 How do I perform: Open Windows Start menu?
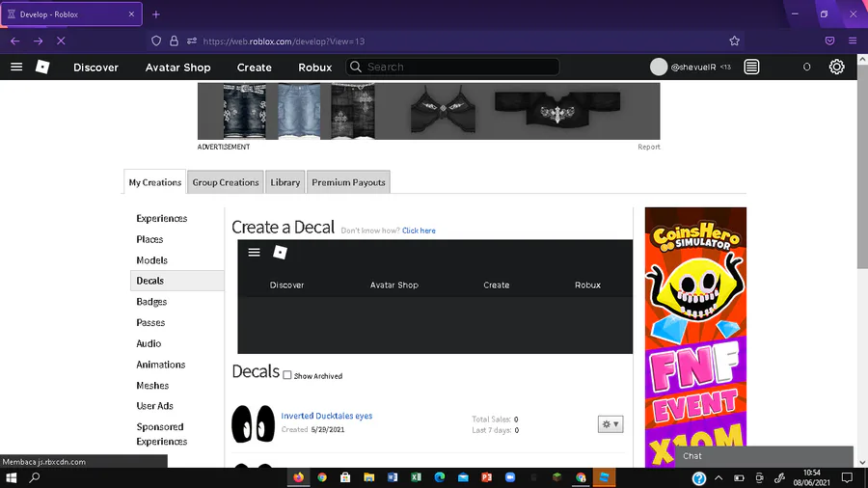click(11, 477)
